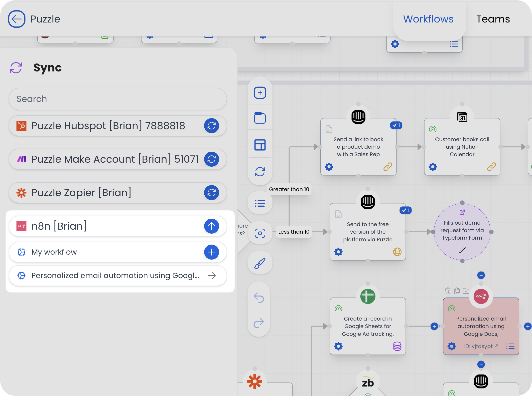Add My workflow with plus button
Screen dimensions: 532x396
click(x=211, y=252)
